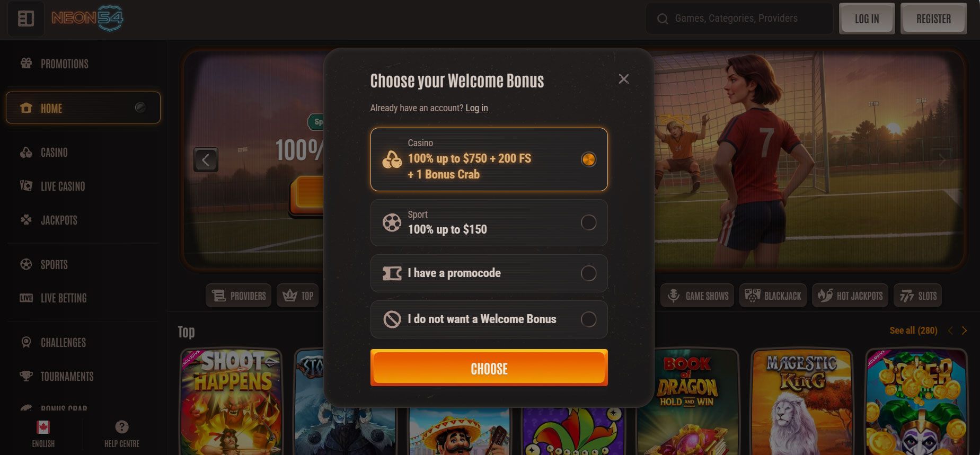Open the Sports ball icon in the sidebar
980x455 pixels.
click(x=26, y=264)
